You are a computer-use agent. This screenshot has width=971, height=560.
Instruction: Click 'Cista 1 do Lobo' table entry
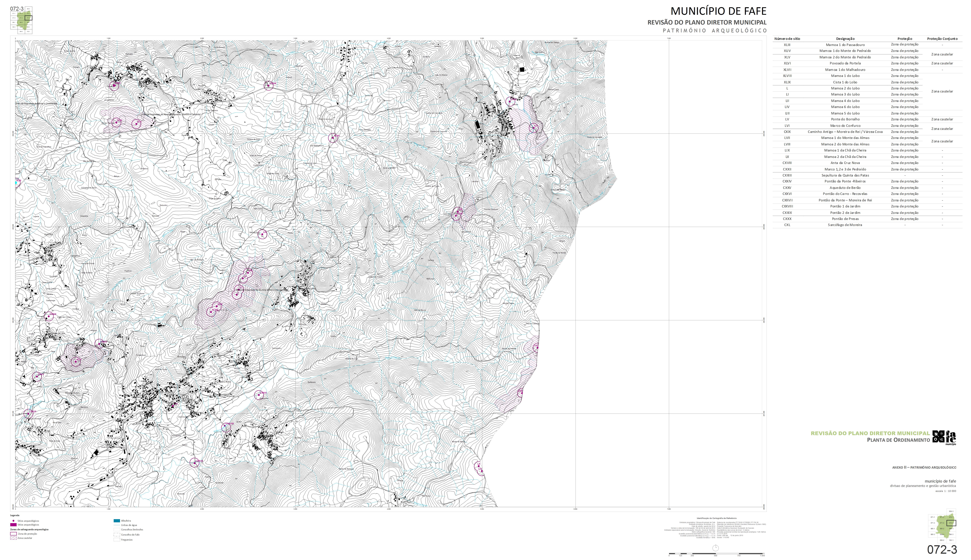845,82
